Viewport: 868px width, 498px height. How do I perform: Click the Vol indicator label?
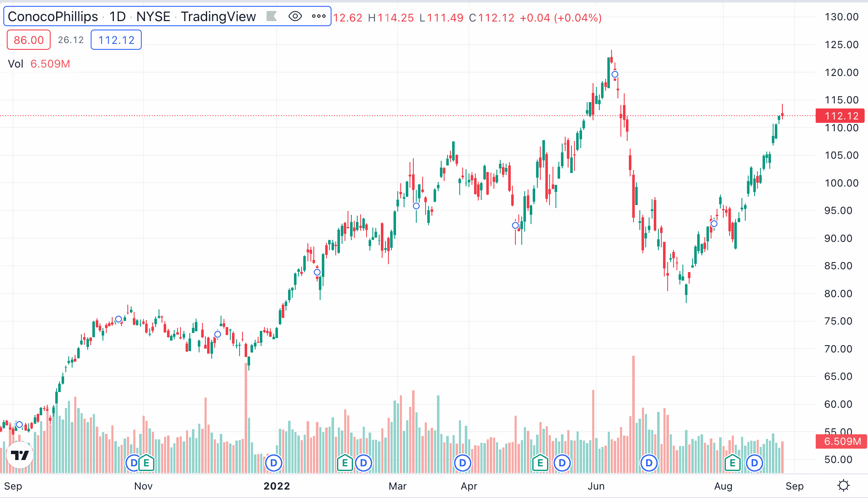(x=16, y=64)
